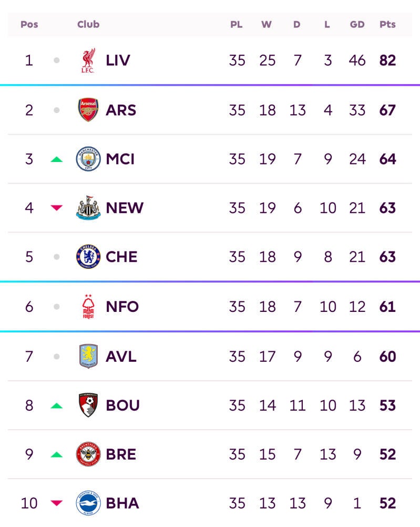Open the ARS team name
Screen dimensions: 420x527
(121, 110)
